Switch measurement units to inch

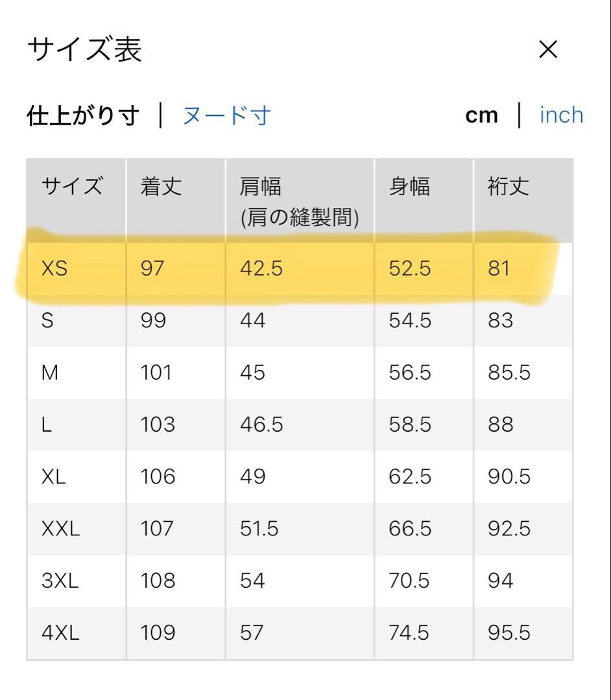click(561, 115)
